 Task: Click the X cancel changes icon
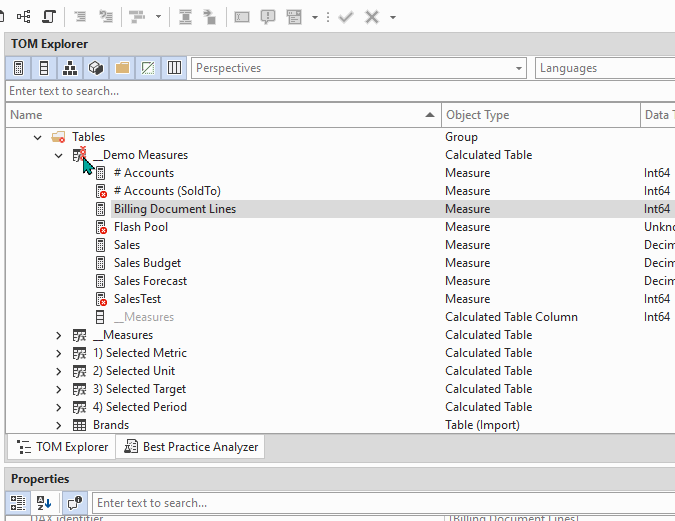coord(372,17)
